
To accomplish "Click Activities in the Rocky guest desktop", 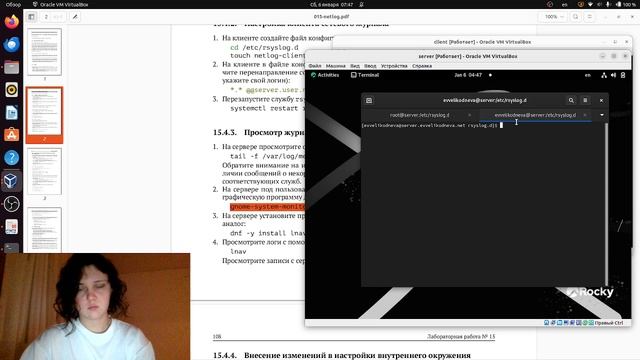I will (x=325, y=75).
